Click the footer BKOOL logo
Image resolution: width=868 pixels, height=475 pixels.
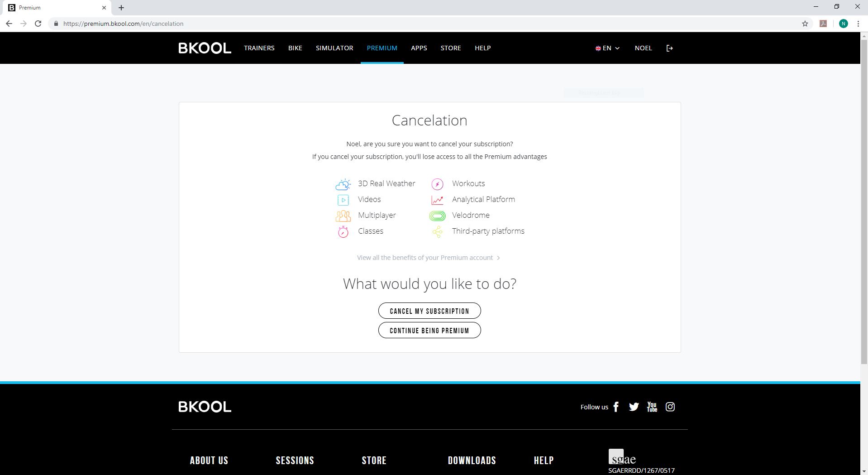tap(205, 407)
